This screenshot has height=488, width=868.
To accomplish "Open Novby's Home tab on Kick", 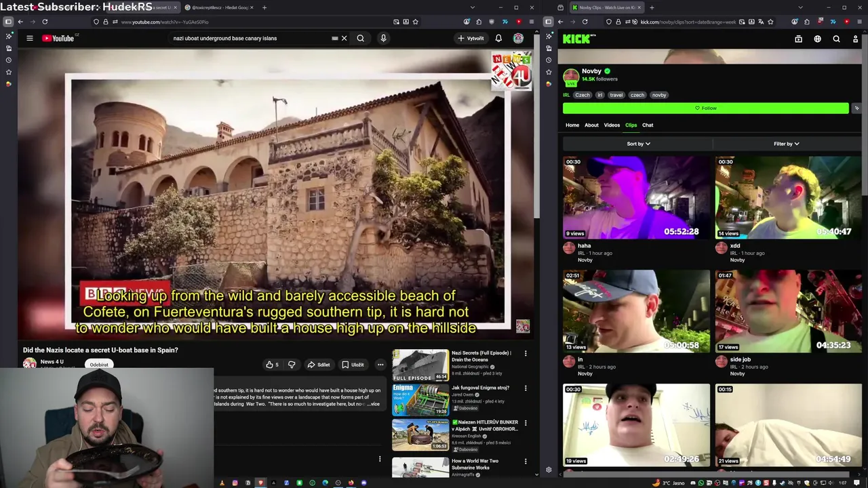I will [x=572, y=125].
